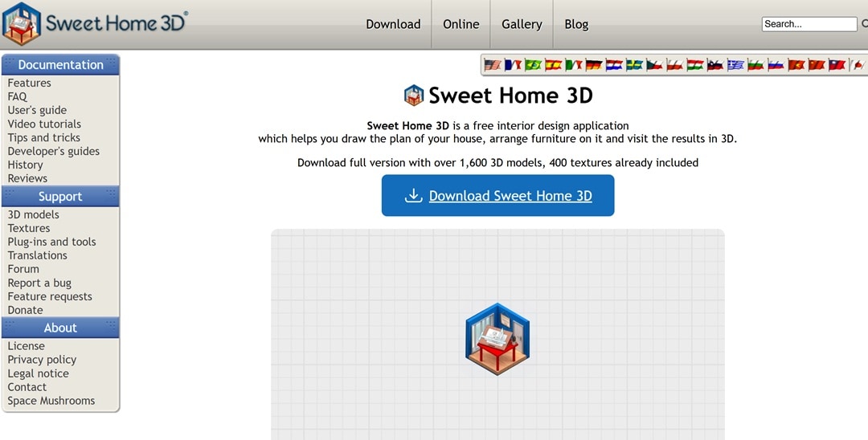Open the License link
The image size is (868, 440).
point(26,346)
